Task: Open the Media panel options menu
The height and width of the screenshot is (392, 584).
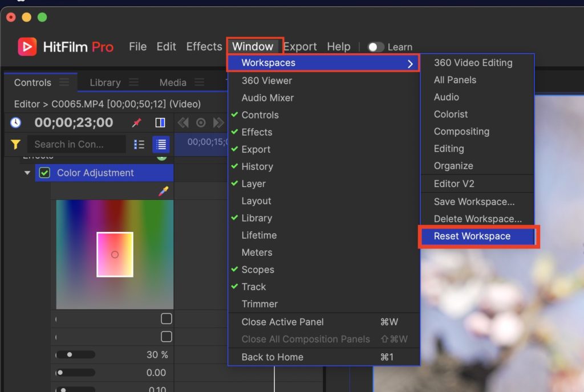Action: [199, 82]
